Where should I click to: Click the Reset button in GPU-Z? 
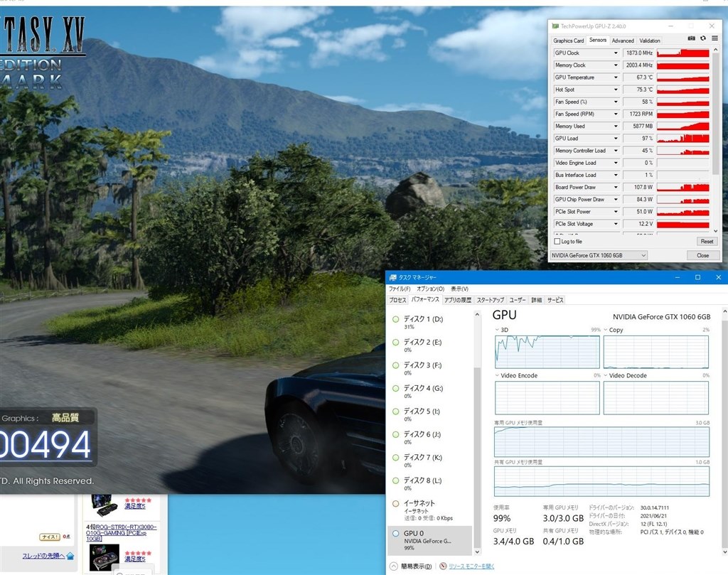(x=707, y=242)
